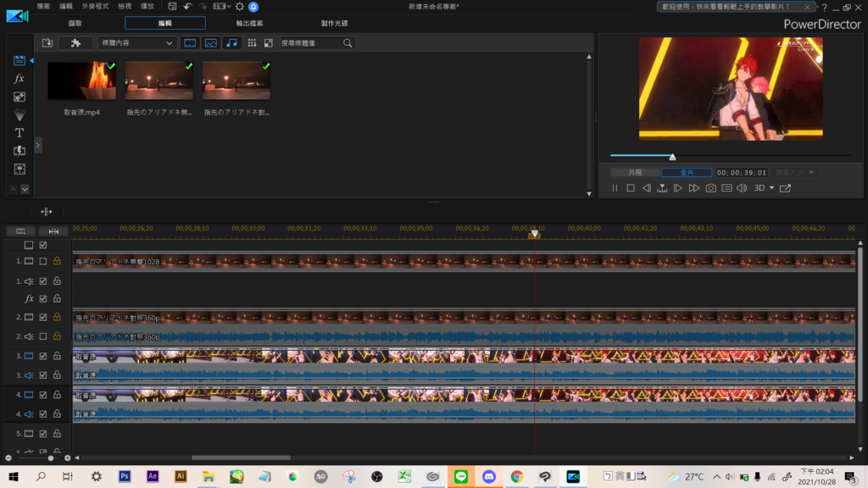The width and height of the screenshot is (868, 488).
Task: Open the PiP Objects Room in sidebar
Action: tap(19, 97)
